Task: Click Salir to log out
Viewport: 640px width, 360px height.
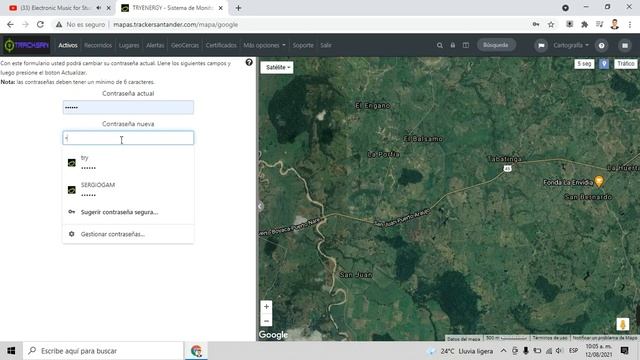Action: 326,45
